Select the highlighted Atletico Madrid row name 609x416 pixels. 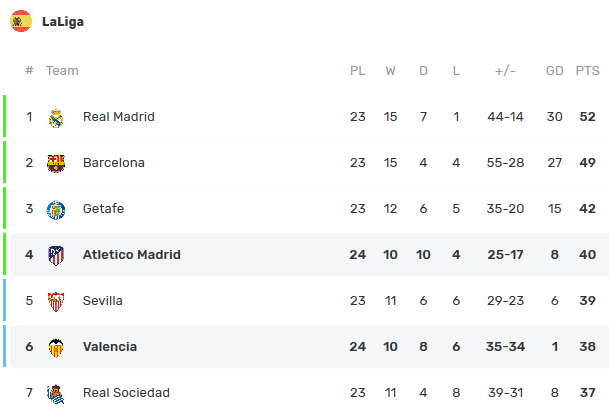click(x=132, y=254)
